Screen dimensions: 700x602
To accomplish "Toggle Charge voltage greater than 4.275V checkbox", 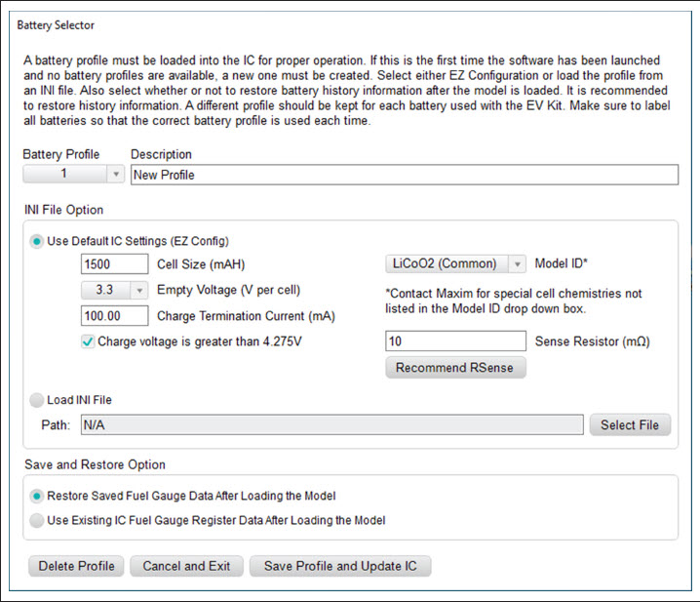I will click(x=90, y=341).
